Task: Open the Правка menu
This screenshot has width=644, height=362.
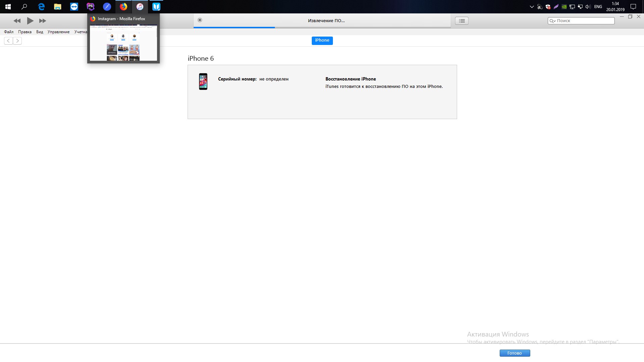Action: (x=25, y=32)
